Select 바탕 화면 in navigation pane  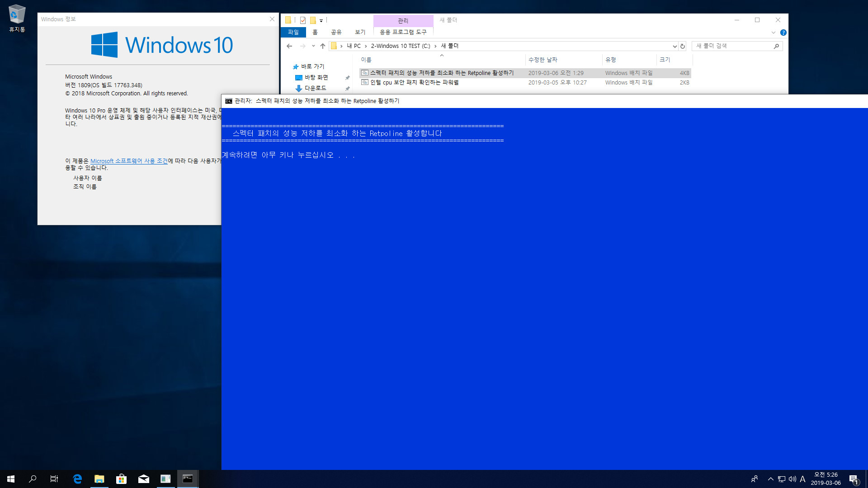(x=316, y=78)
